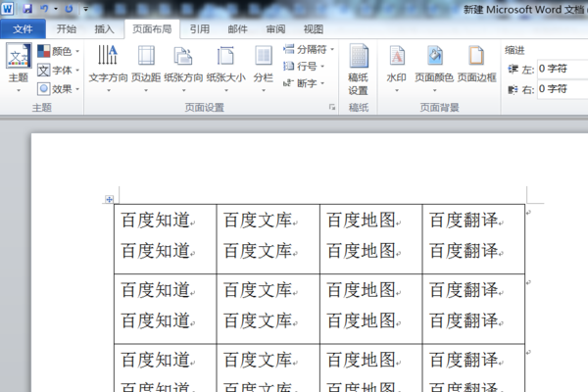Open 页面边框 page borders

(x=476, y=64)
